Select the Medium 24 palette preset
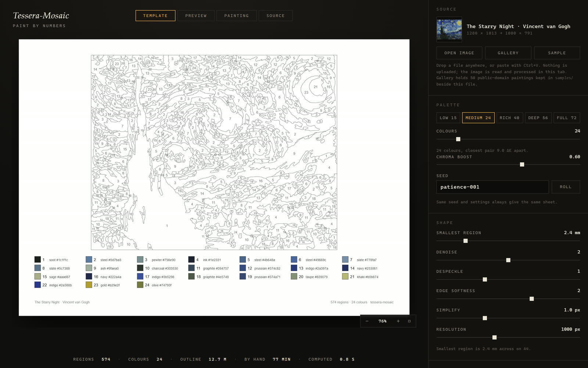 pos(478,118)
